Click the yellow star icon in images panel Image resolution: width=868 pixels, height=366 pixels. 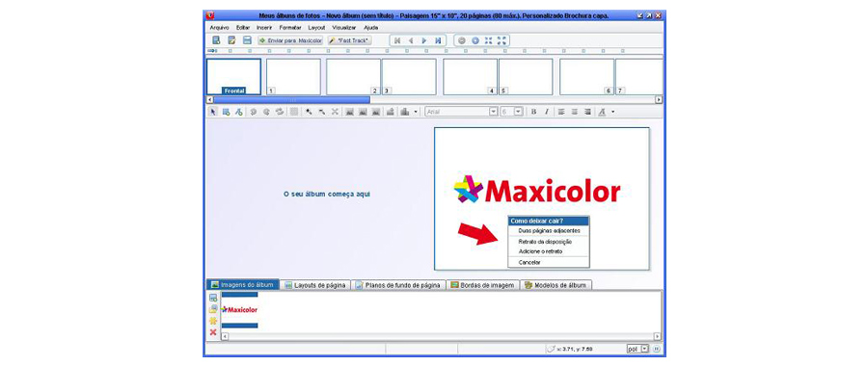tap(213, 321)
